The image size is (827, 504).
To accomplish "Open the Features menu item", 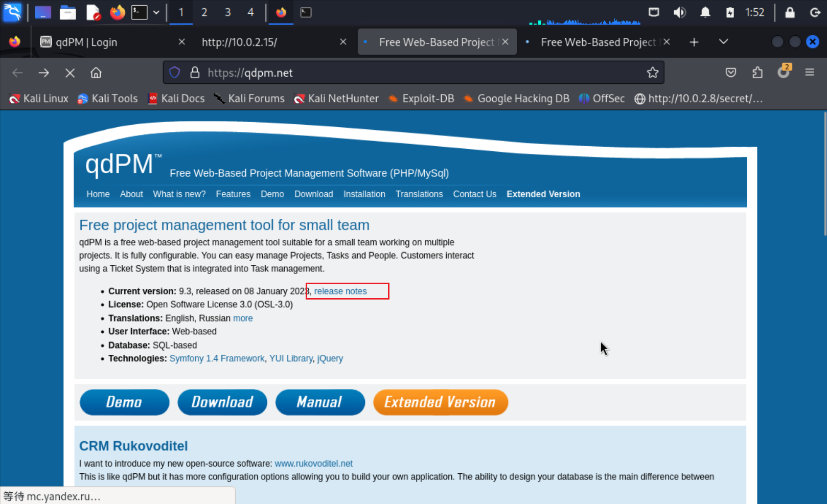I will point(233,194).
